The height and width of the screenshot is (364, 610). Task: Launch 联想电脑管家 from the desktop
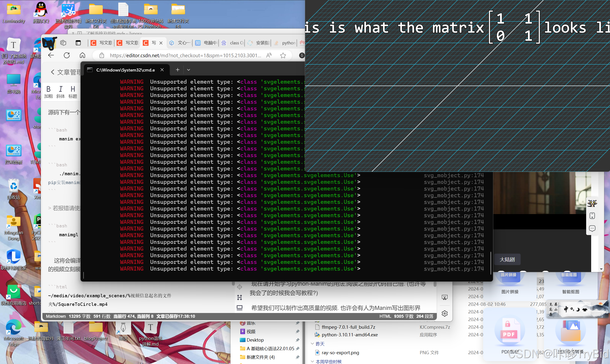(14, 260)
